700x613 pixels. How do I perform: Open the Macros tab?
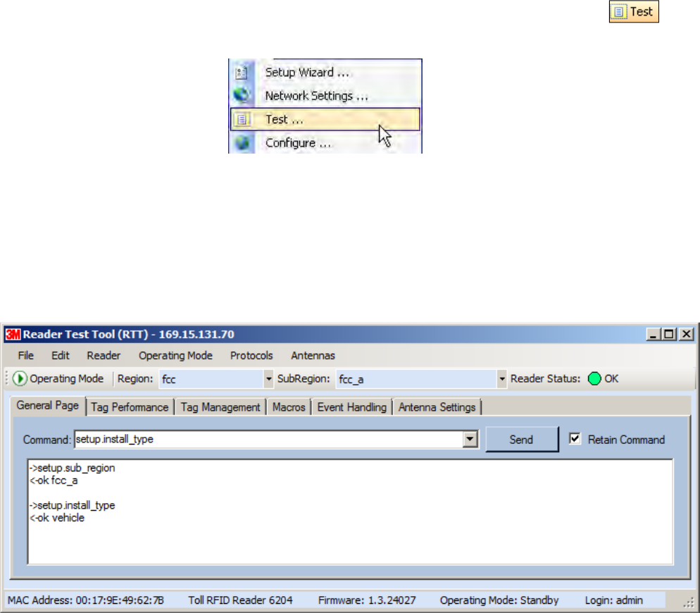(289, 407)
